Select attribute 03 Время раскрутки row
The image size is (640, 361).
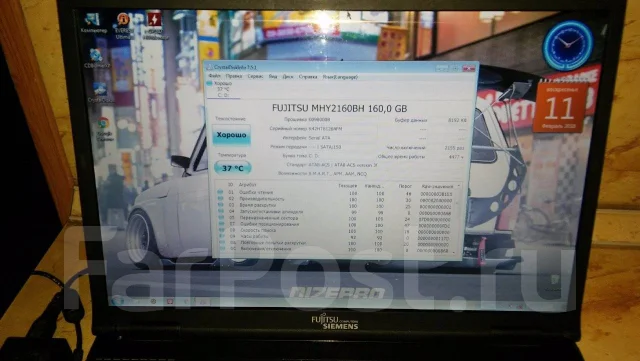coord(336,206)
